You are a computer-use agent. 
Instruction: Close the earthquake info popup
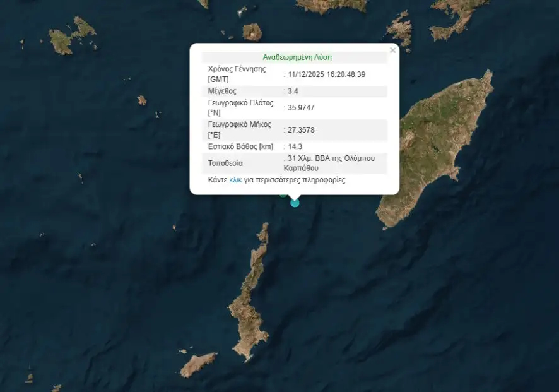click(x=392, y=50)
